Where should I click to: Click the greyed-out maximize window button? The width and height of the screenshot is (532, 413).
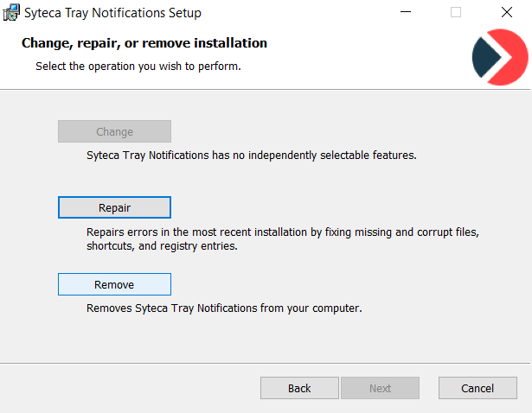pos(456,13)
